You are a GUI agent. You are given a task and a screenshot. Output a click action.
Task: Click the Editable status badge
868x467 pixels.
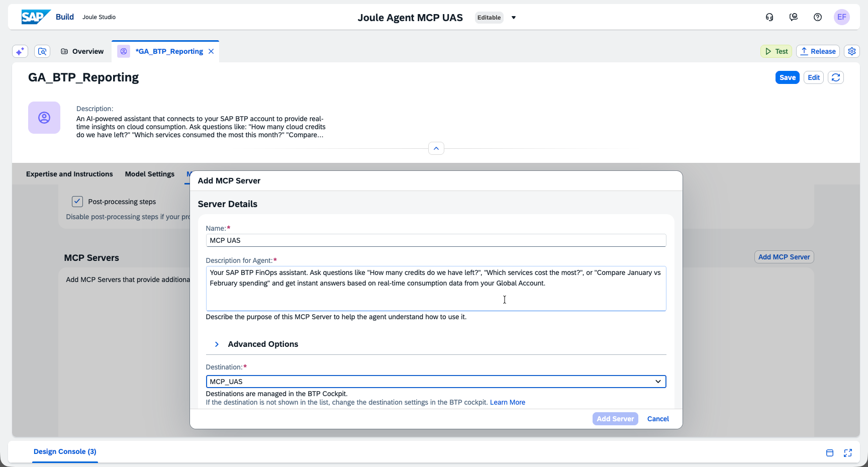tap(489, 18)
